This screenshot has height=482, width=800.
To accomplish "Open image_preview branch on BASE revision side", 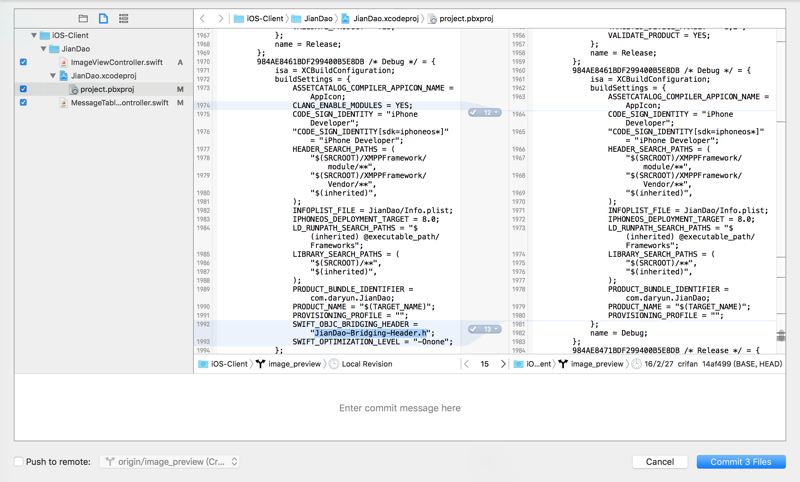I will point(591,364).
